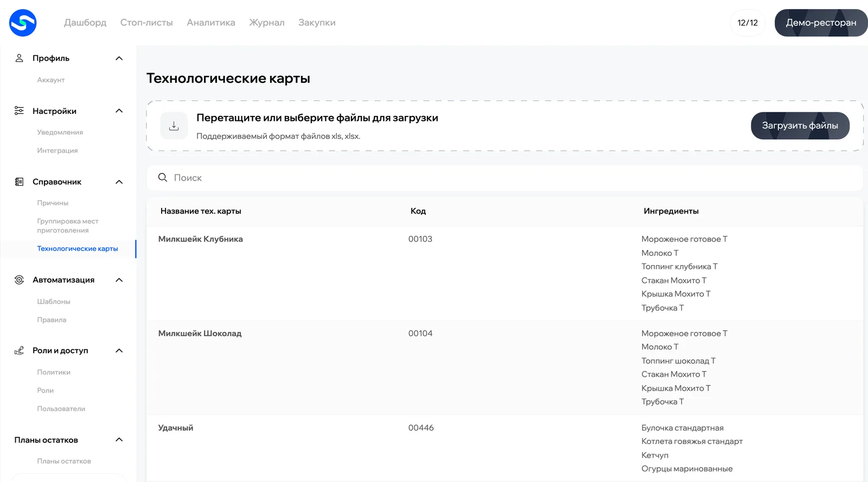
Task: Click code 00446
Action: [421, 428]
